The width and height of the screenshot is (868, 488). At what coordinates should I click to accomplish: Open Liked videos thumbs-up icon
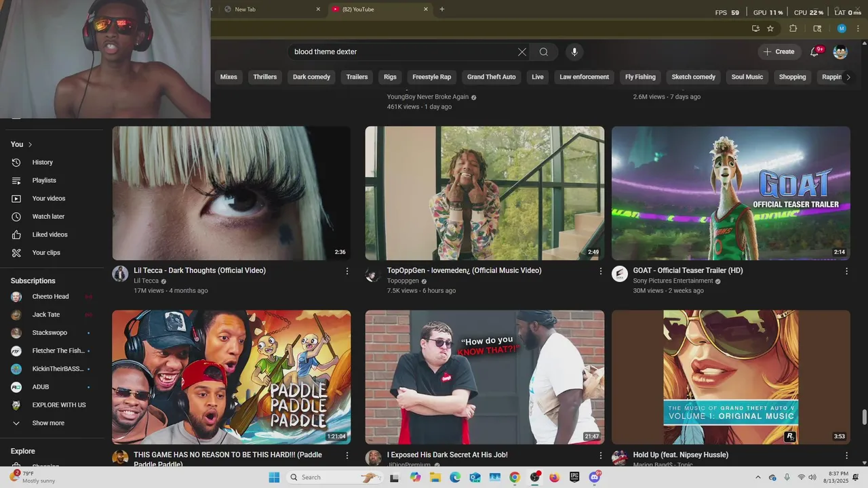pyautogui.click(x=16, y=235)
